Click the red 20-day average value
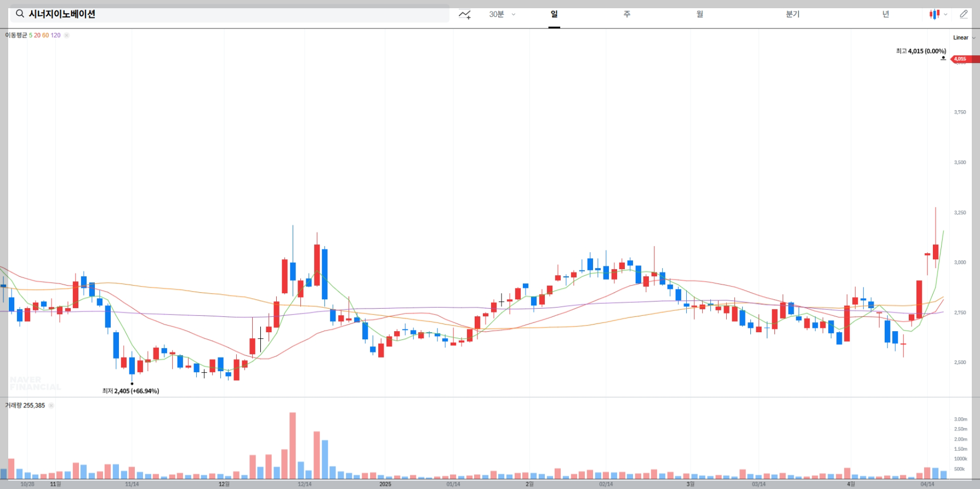Screen dimensions: 980x489 (37, 35)
